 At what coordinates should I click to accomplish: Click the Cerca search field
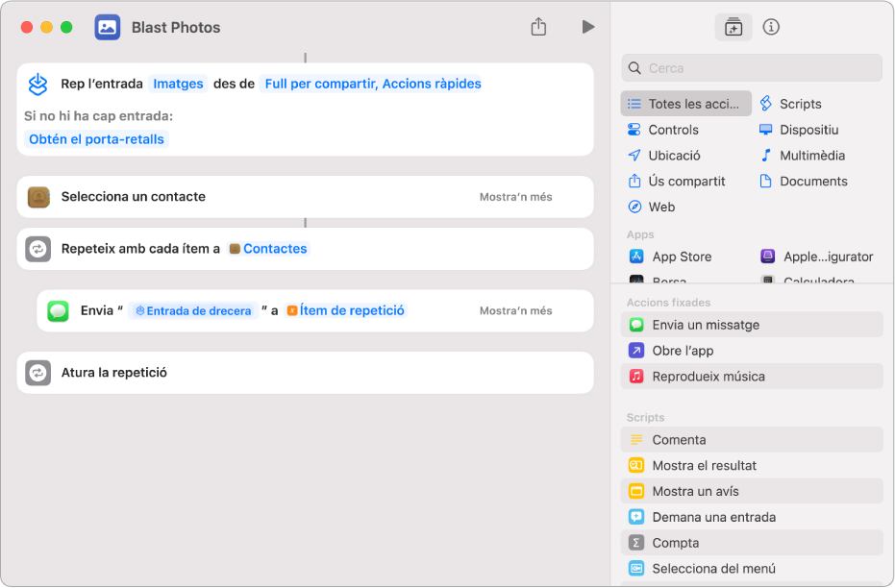point(752,68)
